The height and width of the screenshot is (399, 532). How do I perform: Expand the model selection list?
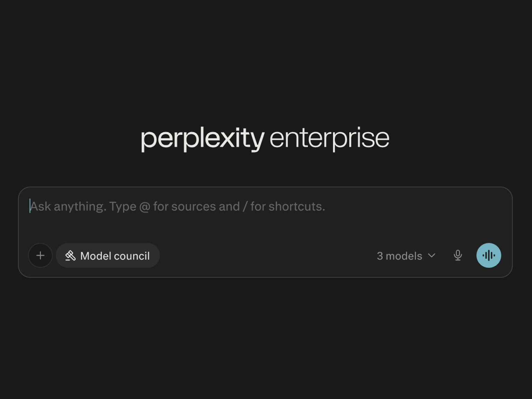coord(406,256)
